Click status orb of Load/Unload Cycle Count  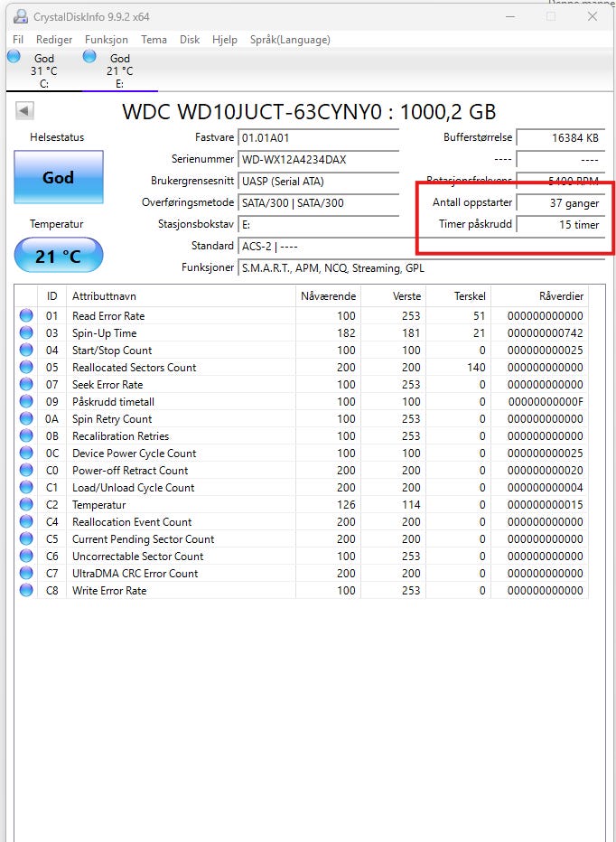tap(26, 488)
